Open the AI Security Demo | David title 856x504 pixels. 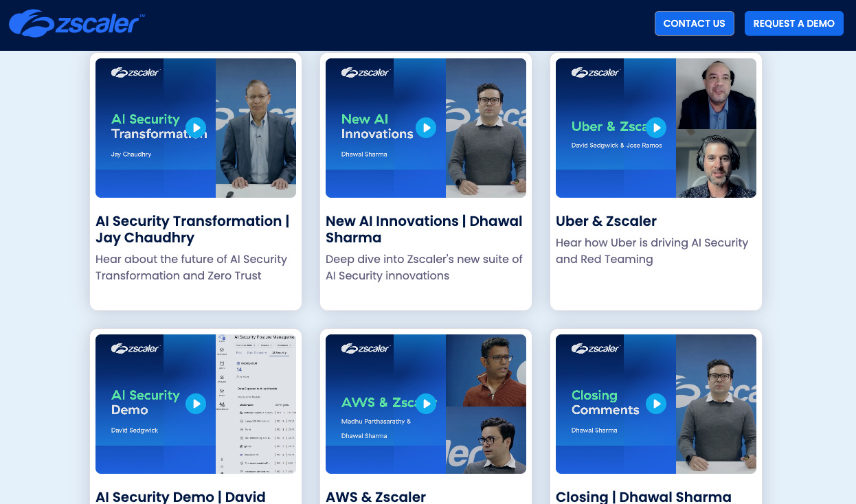point(180,496)
